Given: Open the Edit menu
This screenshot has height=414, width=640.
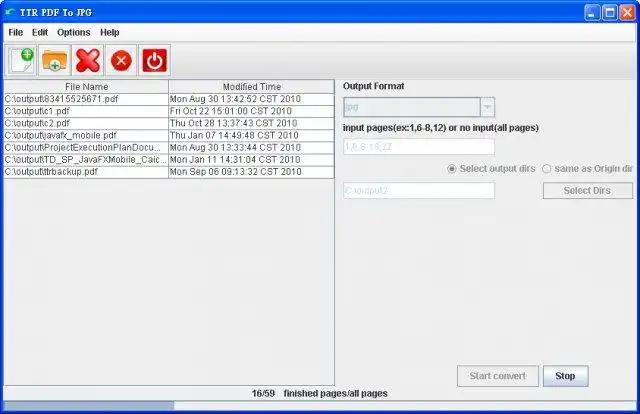Looking at the screenshot, I should click(40, 32).
